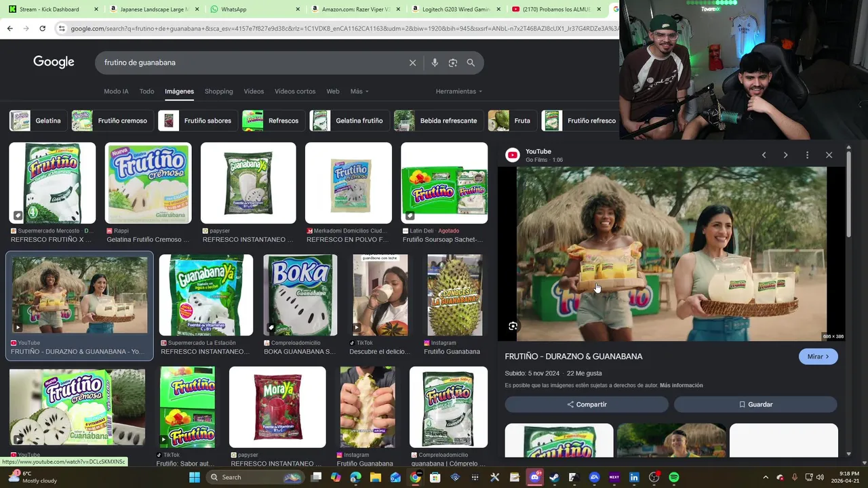868x488 pixels.
Task: Start voice search with the microphone icon
Action: point(435,62)
